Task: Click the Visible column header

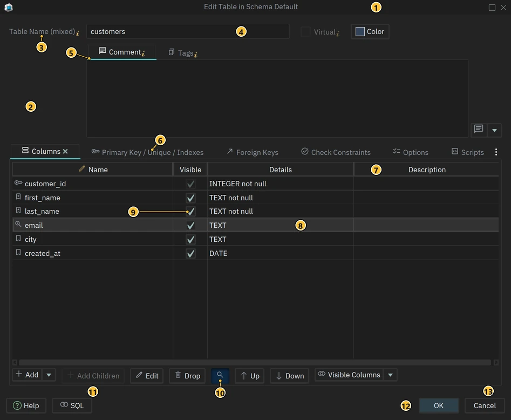Action: (190, 170)
